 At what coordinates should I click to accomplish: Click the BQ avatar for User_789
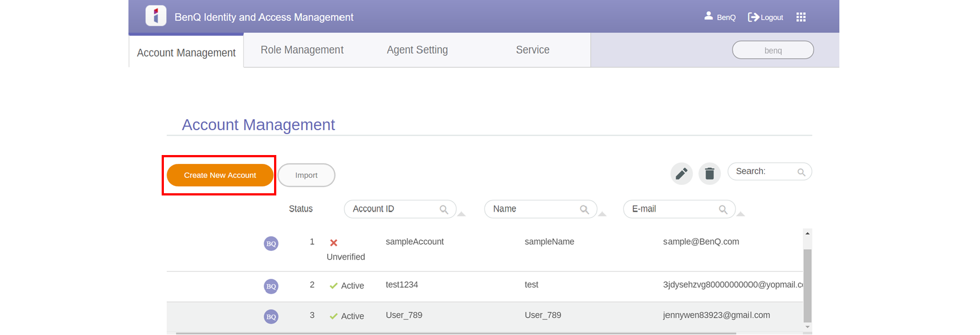[271, 317]
